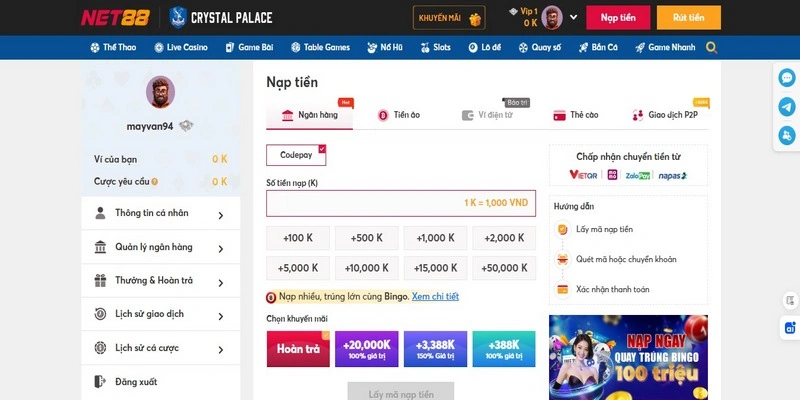This screenshot has height=400, width=800.
Task: Select the Hoàn trả promotion card
Action: (298, 349)
